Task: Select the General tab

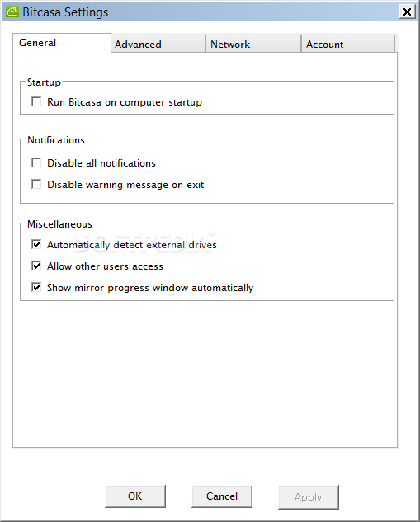Action: click(62, 43)
